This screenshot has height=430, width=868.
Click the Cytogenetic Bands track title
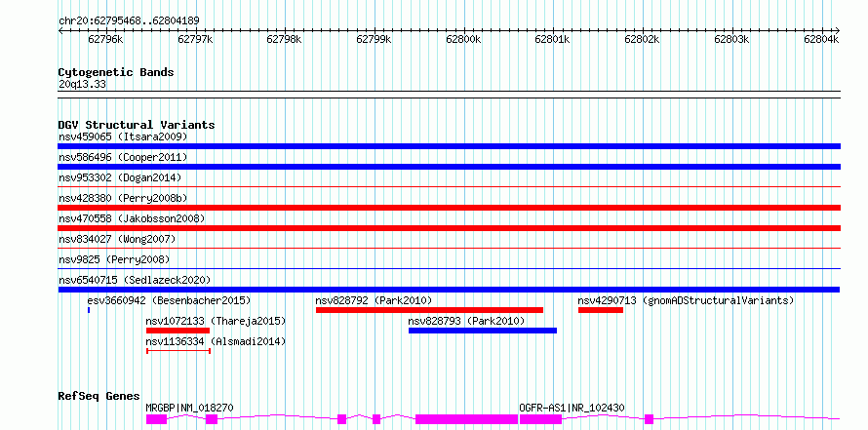click(x=116, y=72)
